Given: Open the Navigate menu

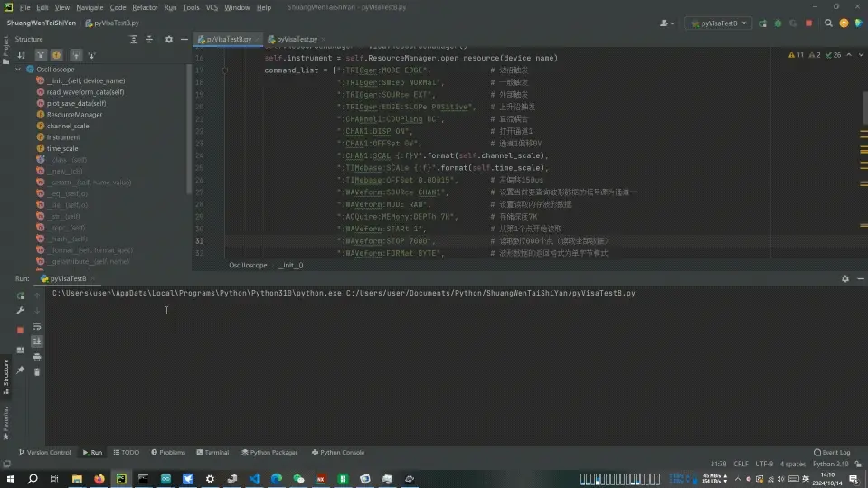Looking at the screenshot, I should 90,8.
